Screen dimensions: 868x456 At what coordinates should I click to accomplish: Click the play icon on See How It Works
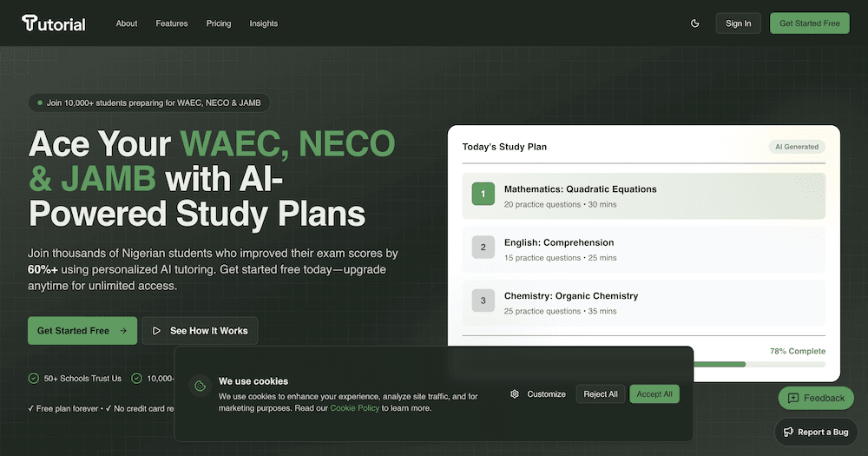[157, 331]
